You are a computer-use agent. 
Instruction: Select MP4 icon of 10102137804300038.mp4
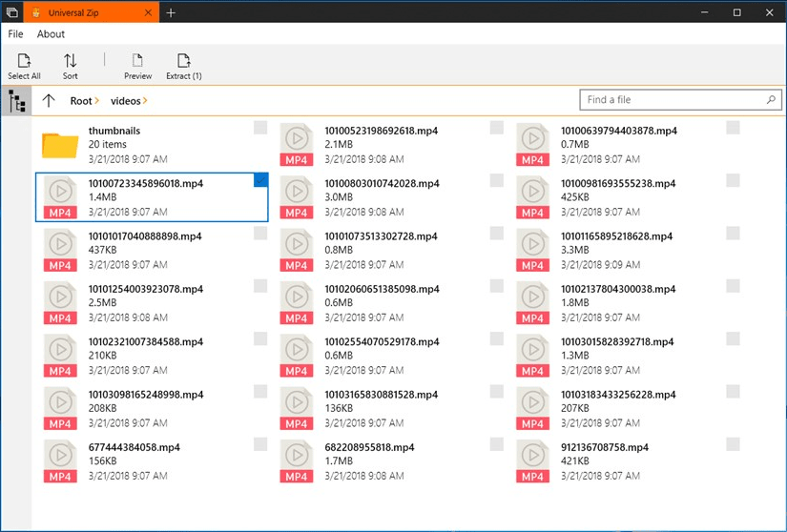click(532, 303)
